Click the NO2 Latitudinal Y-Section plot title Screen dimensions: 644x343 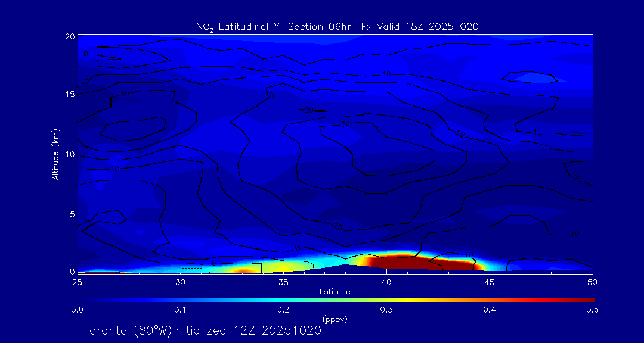tap(337, 26)
